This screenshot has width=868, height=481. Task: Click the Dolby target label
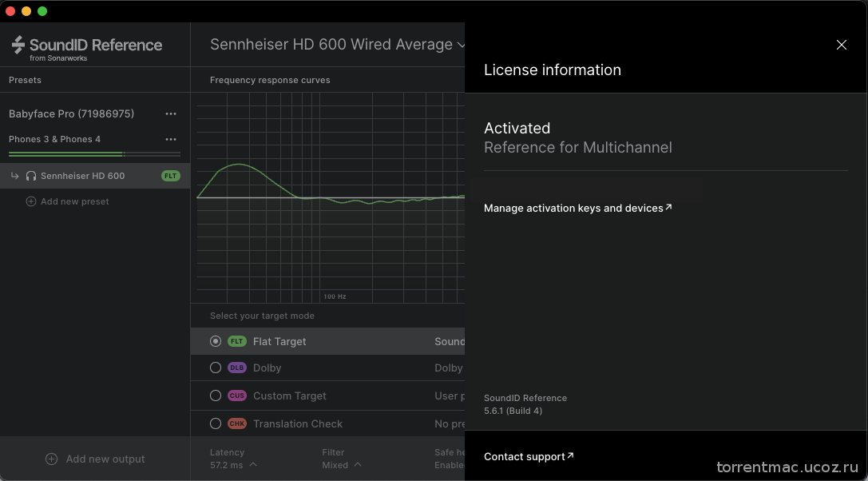[x=267, y=368]
